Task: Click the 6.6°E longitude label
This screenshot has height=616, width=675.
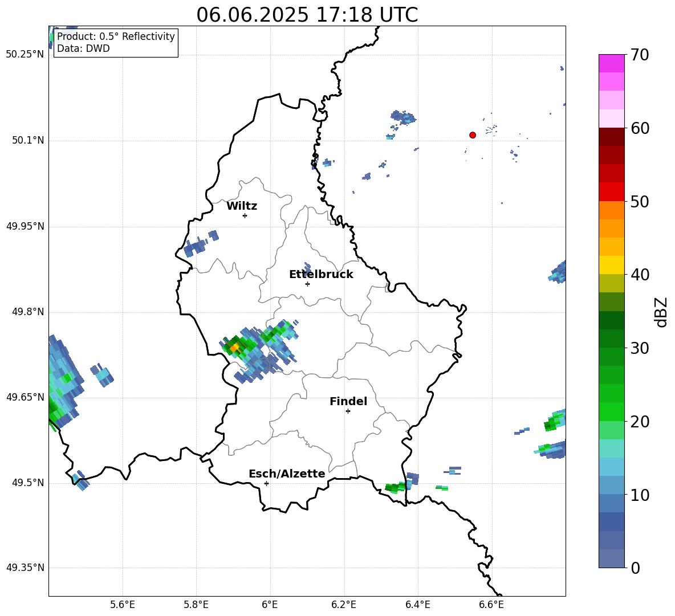Action: (x=491, y=605)
